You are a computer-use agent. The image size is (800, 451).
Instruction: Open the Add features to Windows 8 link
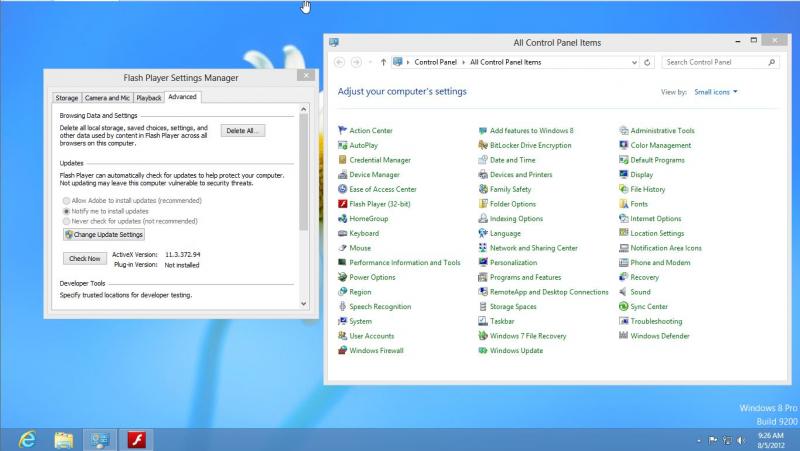(532, 131)
